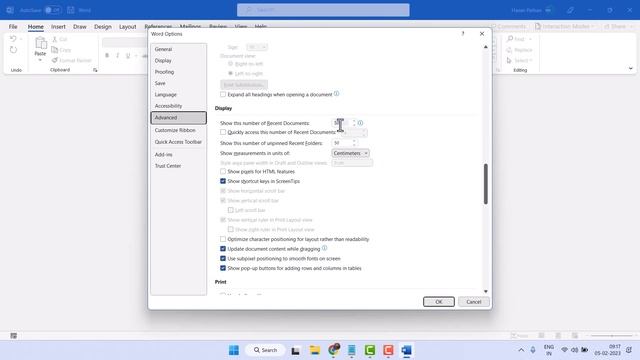This screenshot has height=360, width=640.
Task: Click OK button in Word Options
Action: (439, 302)
